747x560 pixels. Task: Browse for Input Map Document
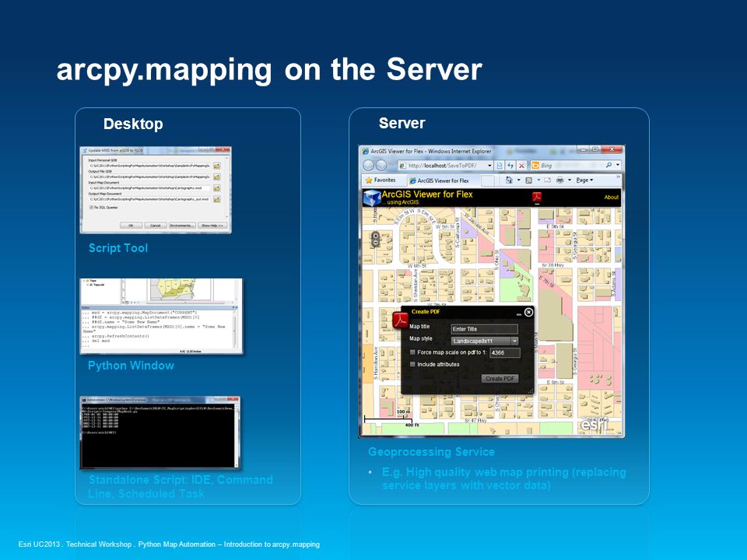point(217,188)
